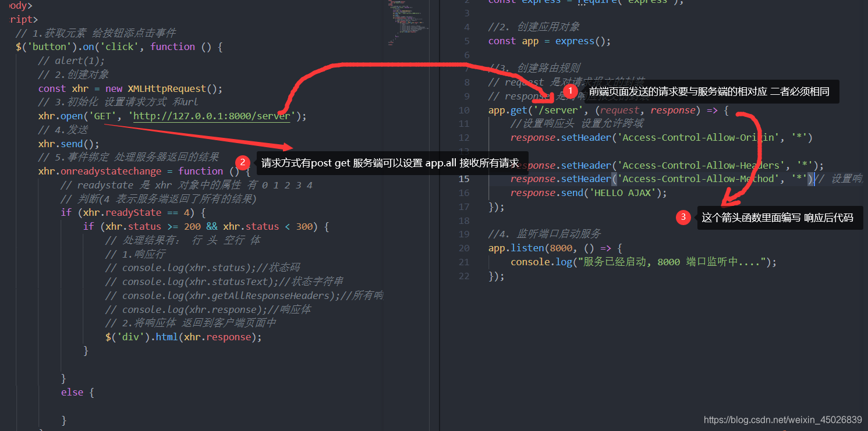Click the comment '// 3.初始化 设置请求方式 和url'
This screenshot has width=868, height=431.
coord(118,102)
